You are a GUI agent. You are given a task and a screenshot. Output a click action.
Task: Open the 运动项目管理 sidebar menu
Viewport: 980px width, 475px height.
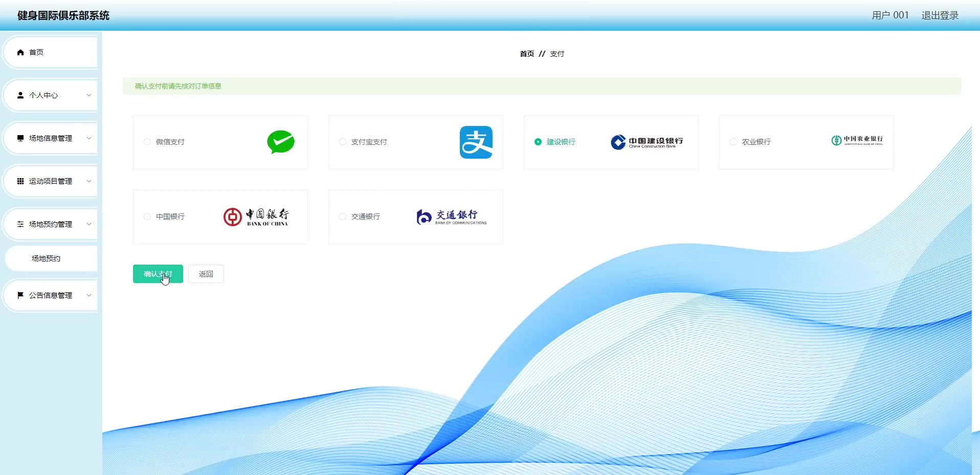coord(51,181)
